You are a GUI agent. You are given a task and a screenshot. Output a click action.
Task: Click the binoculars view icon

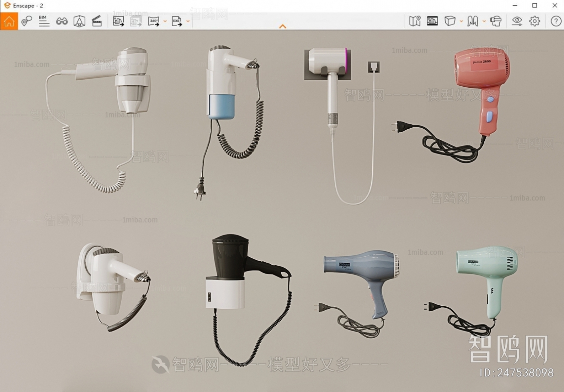coord(62,21)
